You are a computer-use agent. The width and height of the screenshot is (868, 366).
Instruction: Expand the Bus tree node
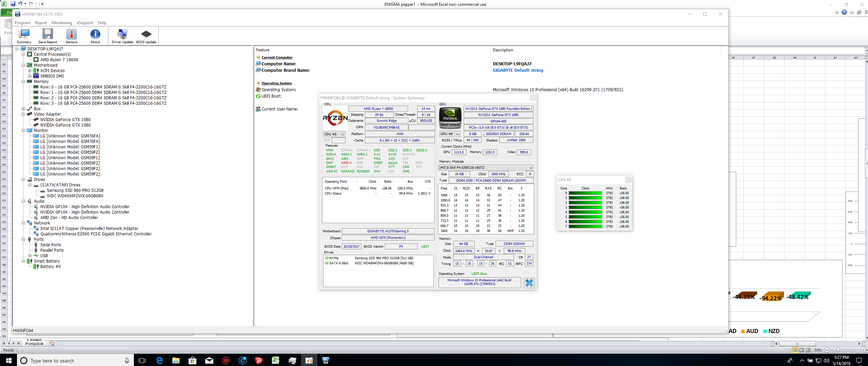(x=23, y=109)
